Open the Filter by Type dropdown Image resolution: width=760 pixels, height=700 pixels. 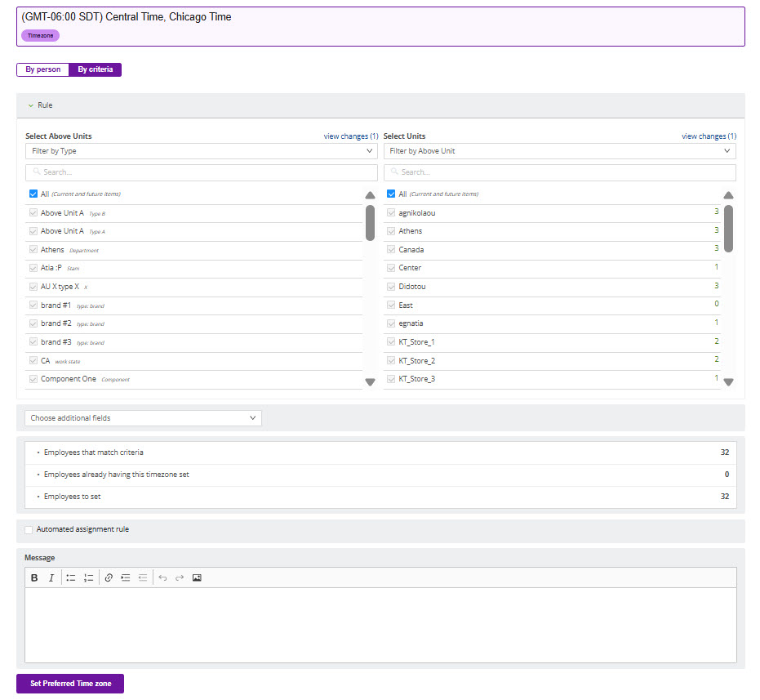[x=201, y=151]
